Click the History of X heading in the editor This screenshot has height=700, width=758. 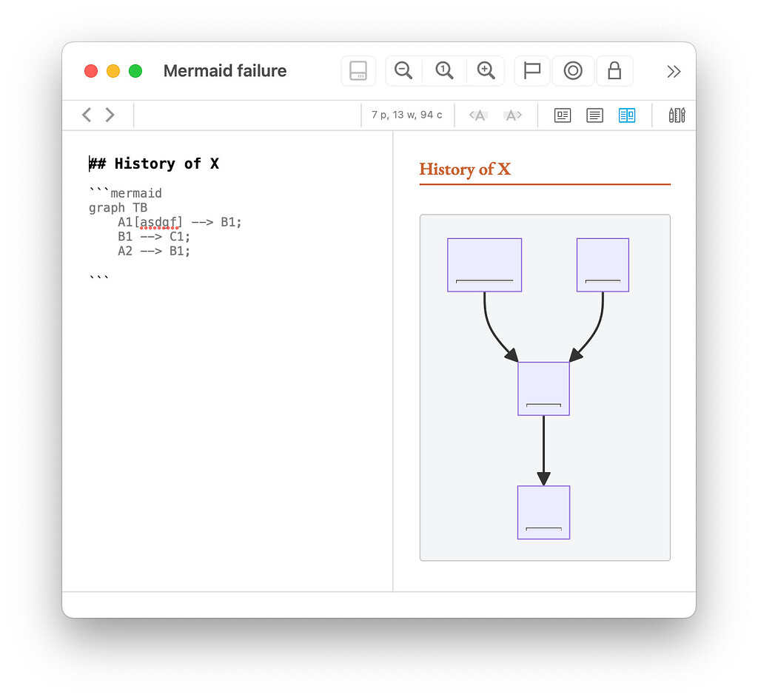point(154,164)
